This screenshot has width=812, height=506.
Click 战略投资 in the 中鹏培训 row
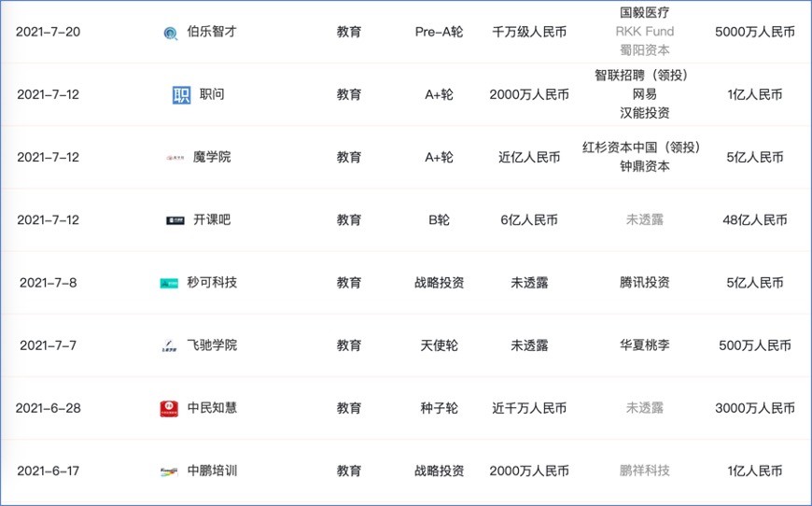point(440,471)
